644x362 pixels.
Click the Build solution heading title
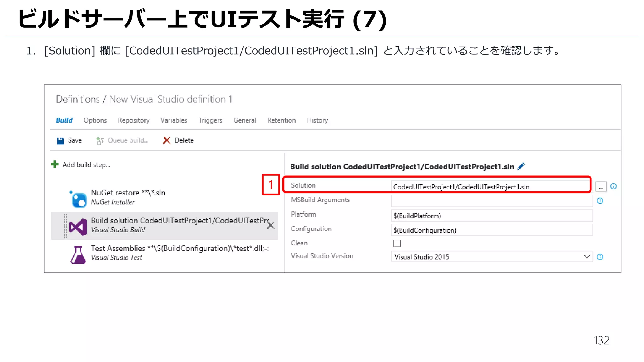[402, 167]
